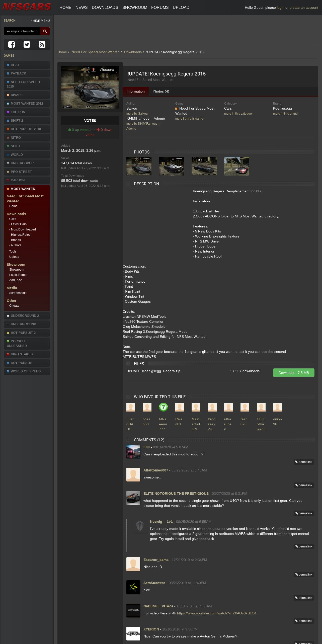This screenshot has width=322, height=644.
Task: Click Need For Speed Most Wanted breadcrumb
Action: [96, 52]
